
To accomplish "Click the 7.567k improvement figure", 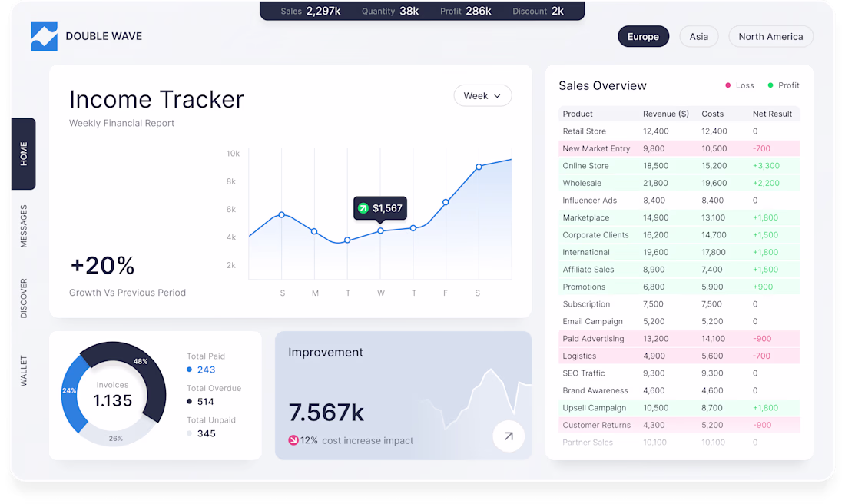I will [326, 413].
